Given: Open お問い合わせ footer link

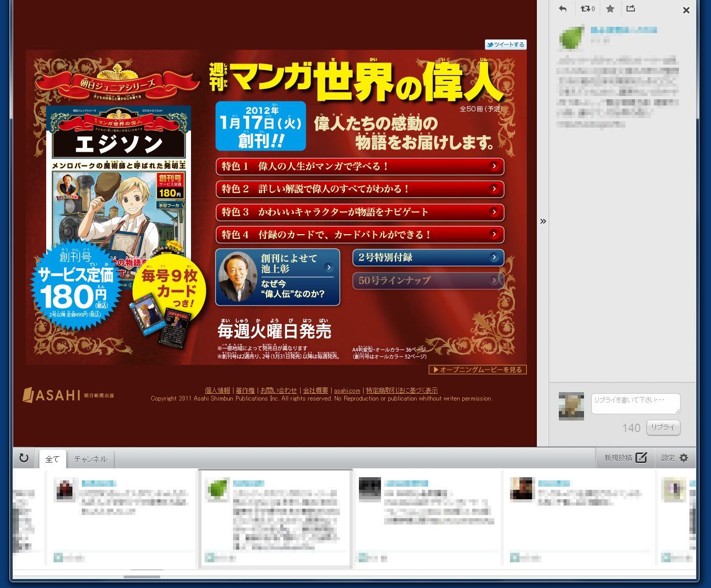Looking at the screenshot, I should 279,391.
